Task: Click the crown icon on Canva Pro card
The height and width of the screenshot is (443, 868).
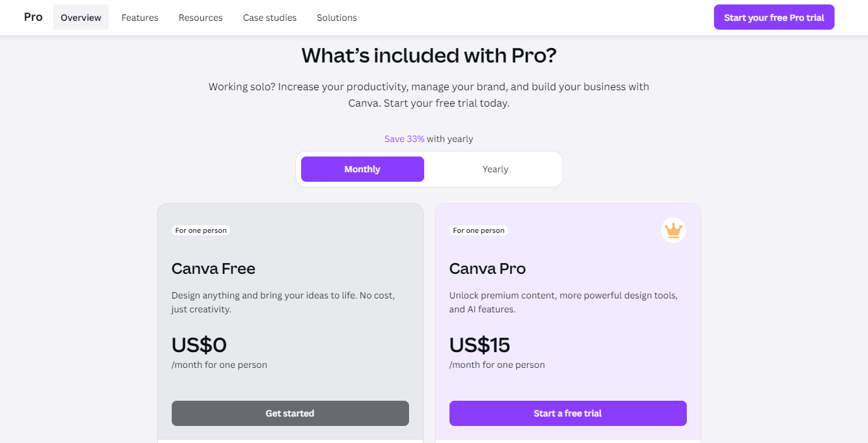Action: tap(674, 230)
